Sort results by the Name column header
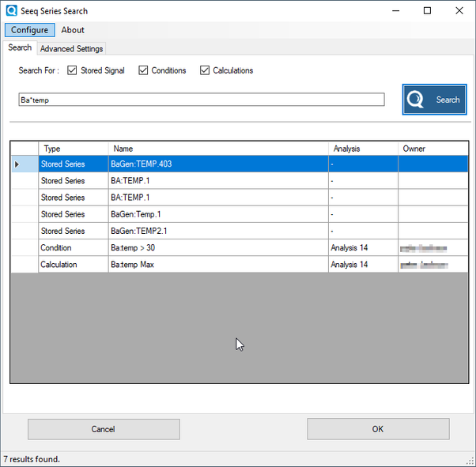Image resolution: width=476 pixels, height=467 pixels. pyautogui.click(x=217, y=149)
